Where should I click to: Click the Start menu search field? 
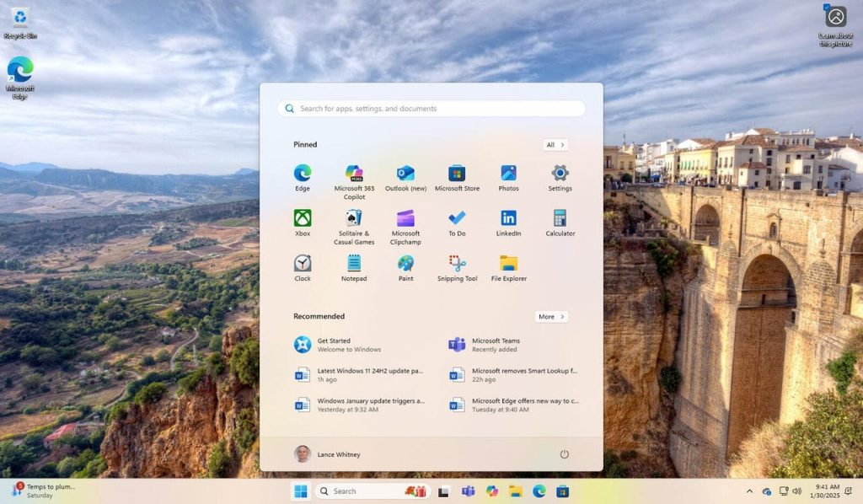coord(431,108)
